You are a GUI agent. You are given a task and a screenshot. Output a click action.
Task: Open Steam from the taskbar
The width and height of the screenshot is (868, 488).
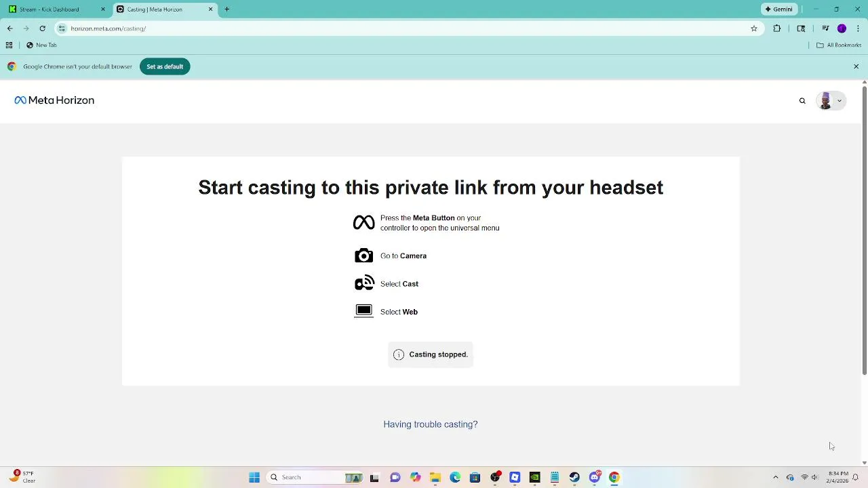[x=574, y=477]
